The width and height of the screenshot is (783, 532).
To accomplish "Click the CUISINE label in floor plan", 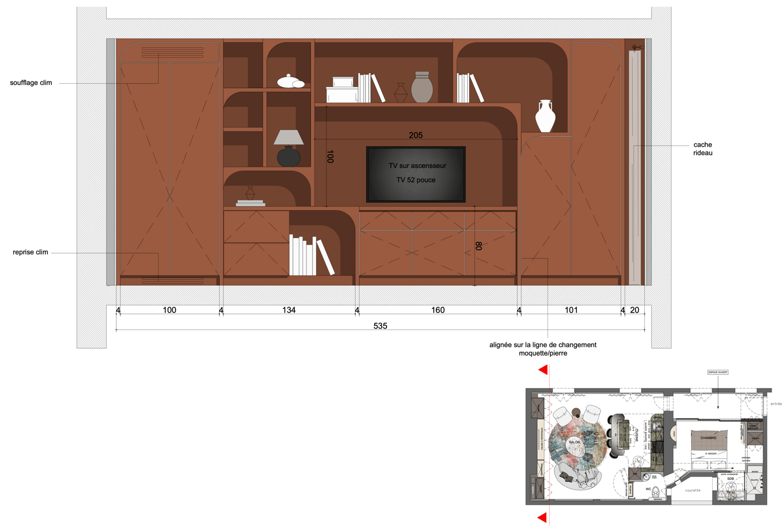I will coord(637,435).
